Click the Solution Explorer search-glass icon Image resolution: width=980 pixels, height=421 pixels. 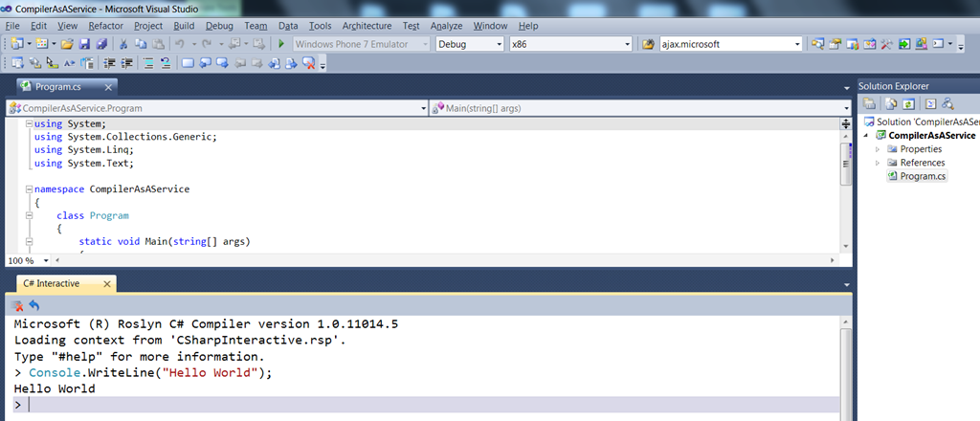point(948,103)
